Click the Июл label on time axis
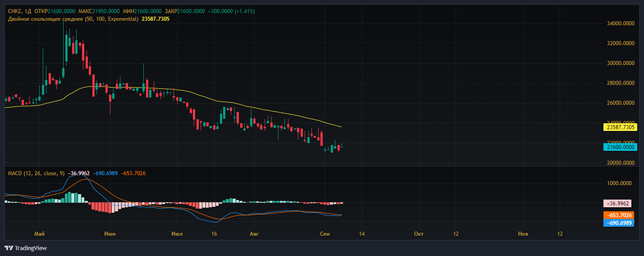644x256 pixels. coord(178,234)
